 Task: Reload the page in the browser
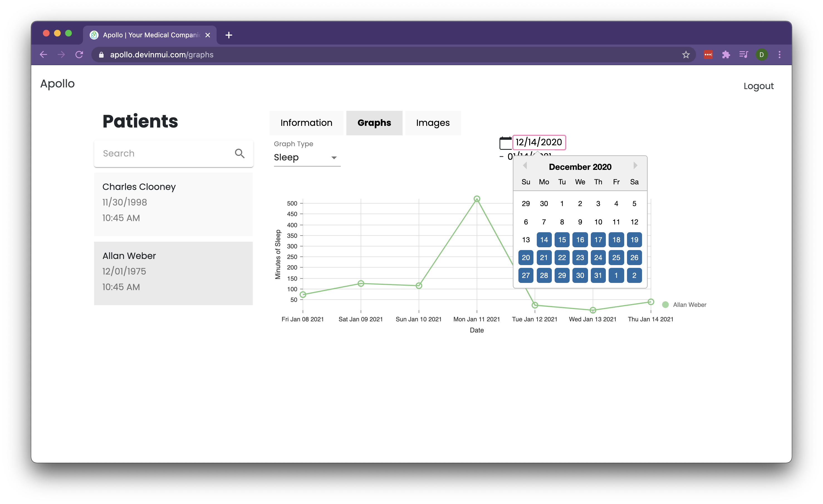(x=79, y=55)
